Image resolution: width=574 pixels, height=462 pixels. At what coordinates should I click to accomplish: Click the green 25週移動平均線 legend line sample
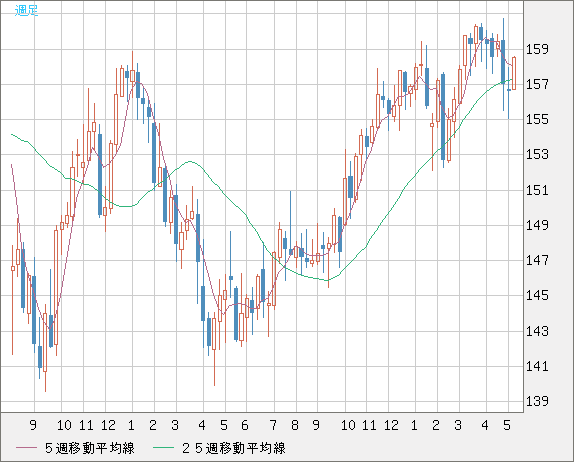(164, 448)
